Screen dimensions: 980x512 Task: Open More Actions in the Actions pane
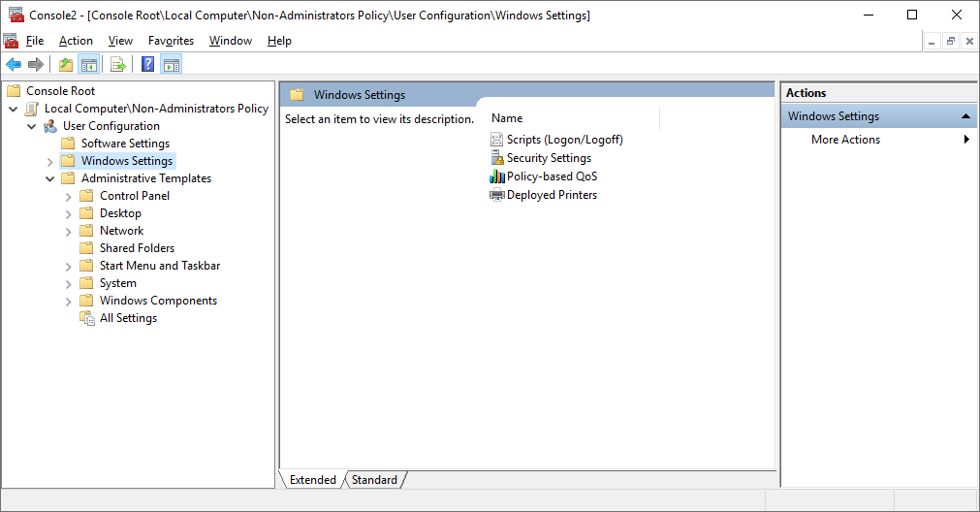(845, 140)
